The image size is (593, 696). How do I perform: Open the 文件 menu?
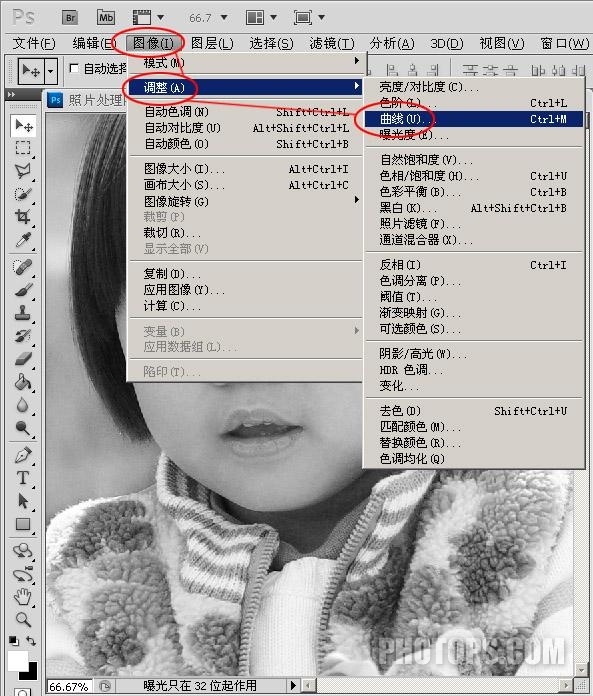[34, 44]
